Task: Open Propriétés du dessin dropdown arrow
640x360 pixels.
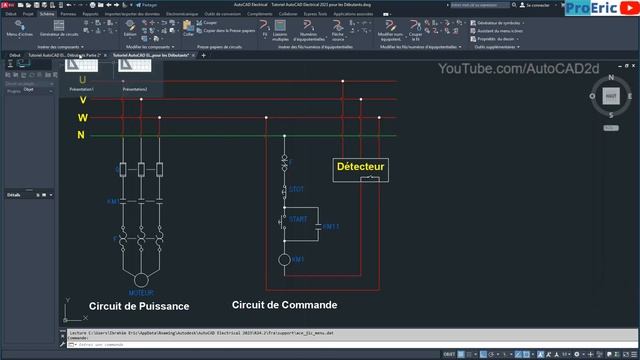Action: (518, 39)
